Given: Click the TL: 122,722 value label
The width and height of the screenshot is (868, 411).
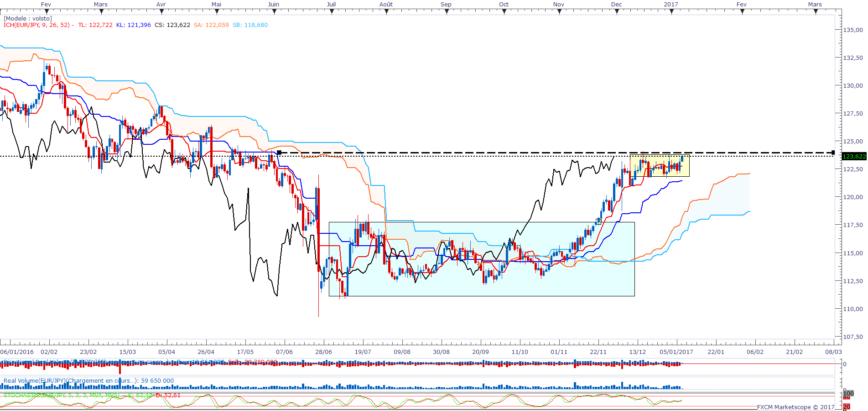Looking at the screenshot, I should [x=95, y=25].
